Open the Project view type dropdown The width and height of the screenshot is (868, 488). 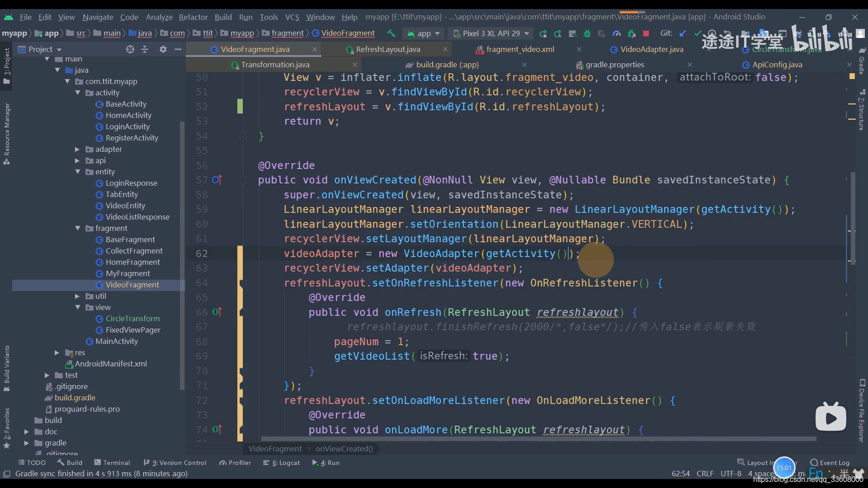pyautogui.click(x=40, y=49)
